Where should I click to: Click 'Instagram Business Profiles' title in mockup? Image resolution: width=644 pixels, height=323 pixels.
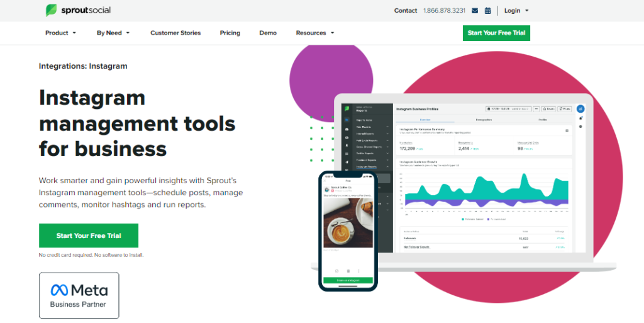click(418, 109)
